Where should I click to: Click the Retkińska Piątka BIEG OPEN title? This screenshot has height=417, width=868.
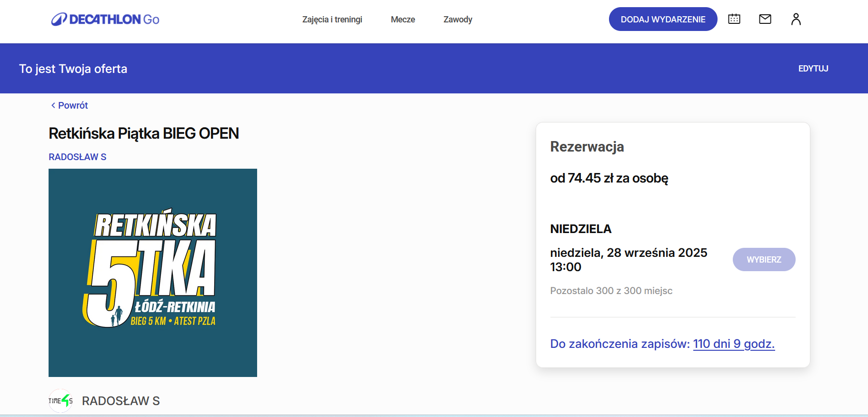coord(144,133)
